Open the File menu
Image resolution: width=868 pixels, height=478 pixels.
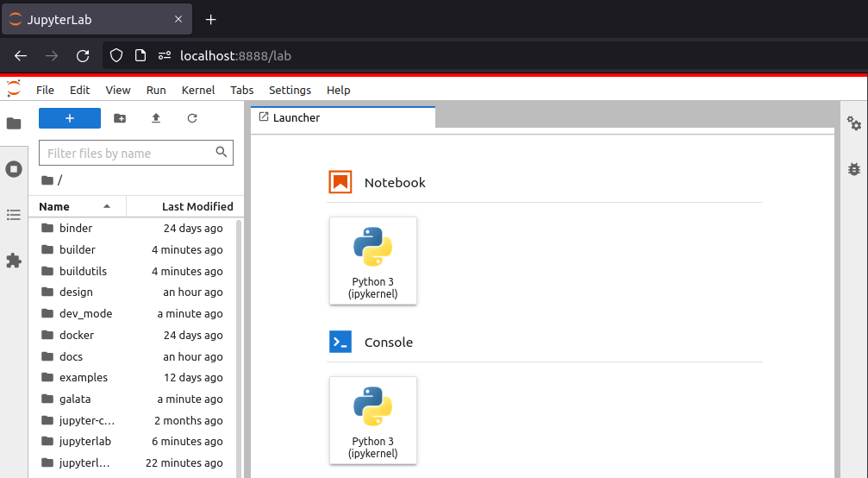[x=45, y=90]
